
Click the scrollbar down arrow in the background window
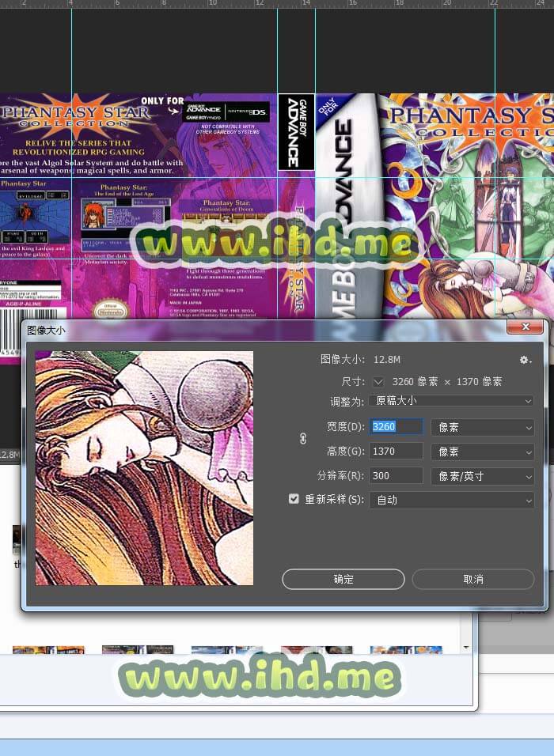(x=466, y=648)
